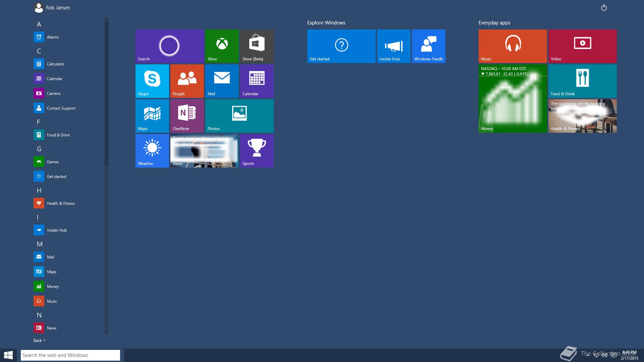
Task: Click the taskbar clock and date
Action: [629, 355]
